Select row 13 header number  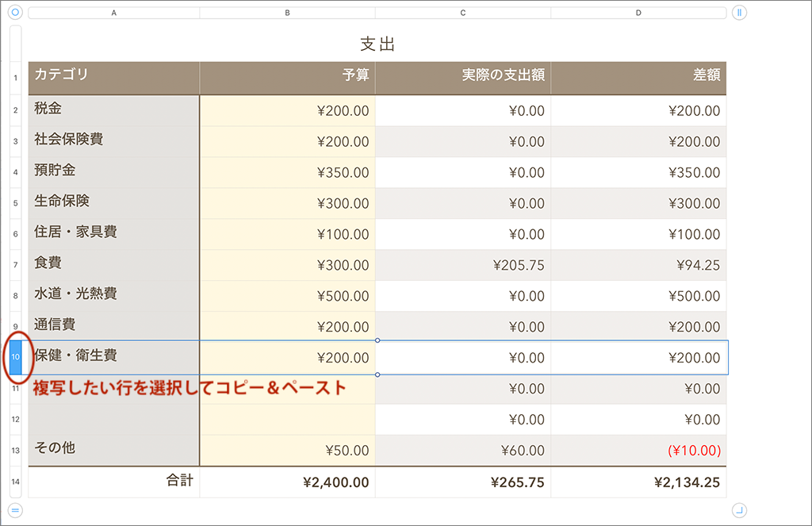pyautogui.click(x=16, y=451)
